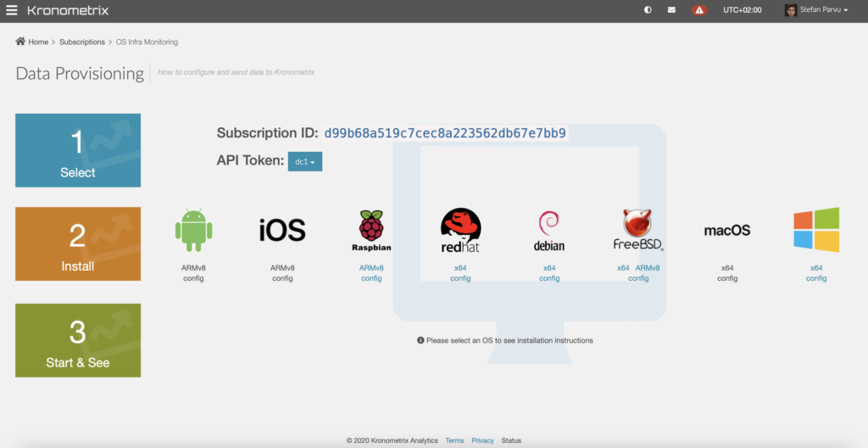Click the 2020 Kronometrix Analytics copyright text

tap(392, 441)
